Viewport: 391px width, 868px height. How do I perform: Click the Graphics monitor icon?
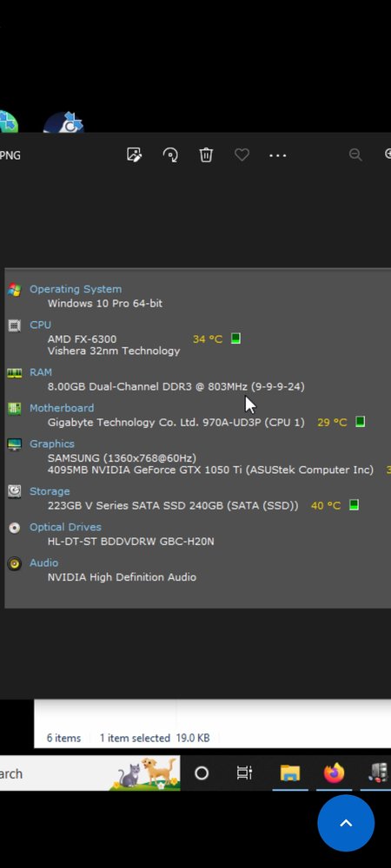[15, 444]
